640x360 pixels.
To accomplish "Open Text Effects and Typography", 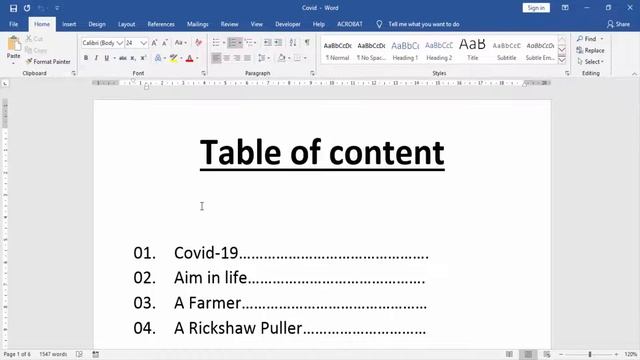I will pos(158,58).
